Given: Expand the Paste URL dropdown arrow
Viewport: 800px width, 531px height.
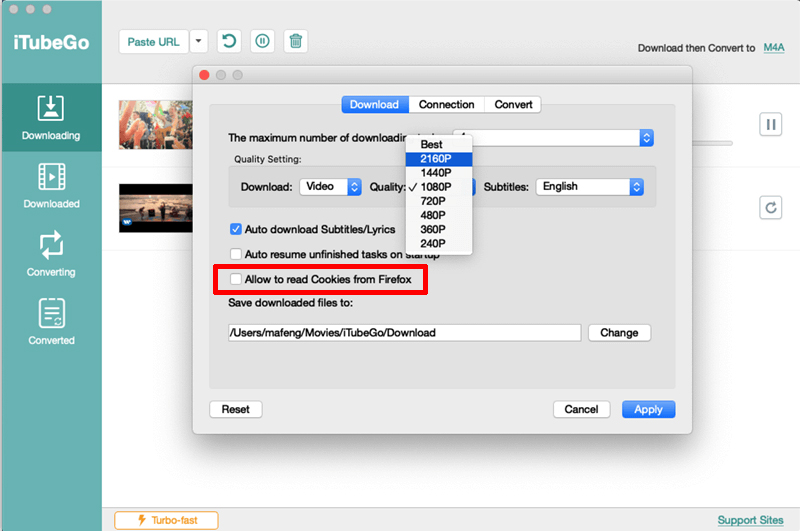Looking at the screenshot, I should (198, 42).
